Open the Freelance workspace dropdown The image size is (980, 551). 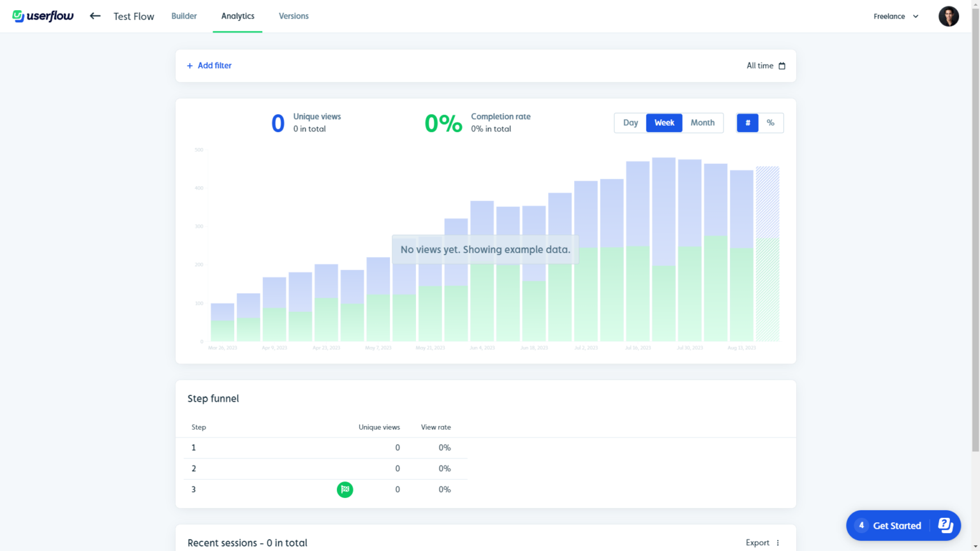(x=896, y=16)
